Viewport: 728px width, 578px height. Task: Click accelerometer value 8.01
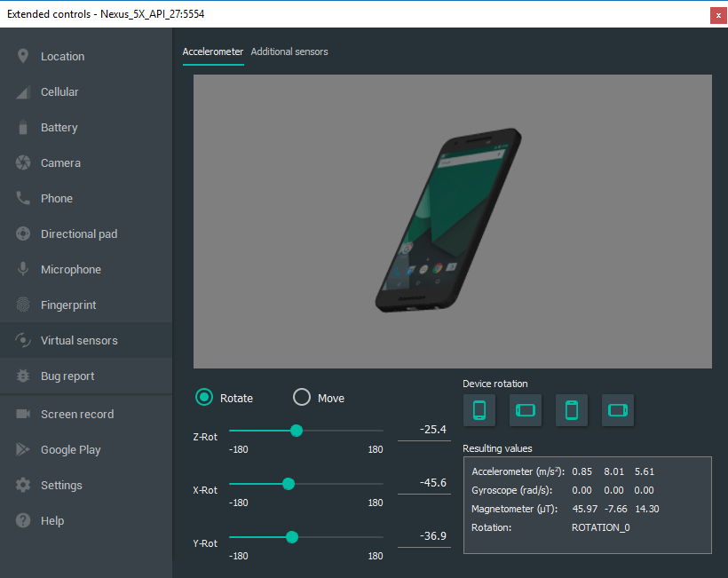pos(613,471)
